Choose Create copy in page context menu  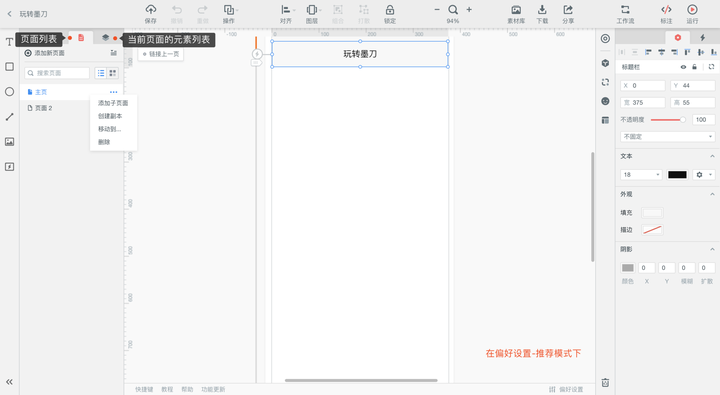(x=110, y=116)
